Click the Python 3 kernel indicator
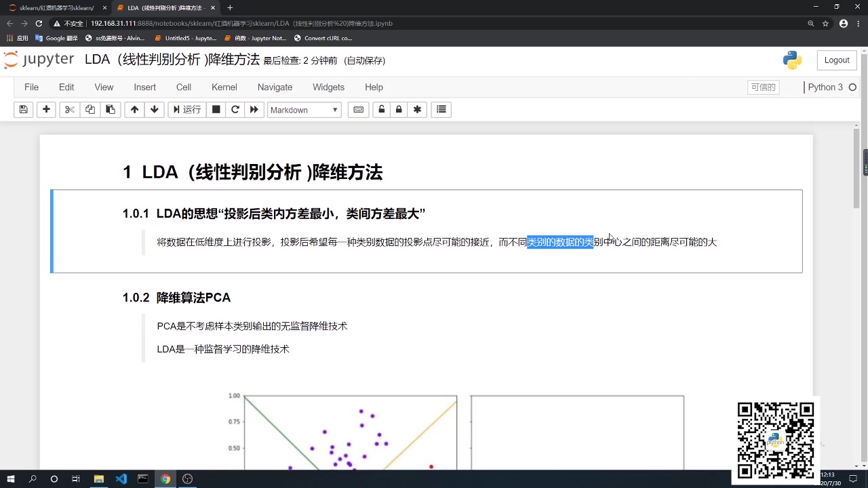868x488 pixels. coord(825,87)
